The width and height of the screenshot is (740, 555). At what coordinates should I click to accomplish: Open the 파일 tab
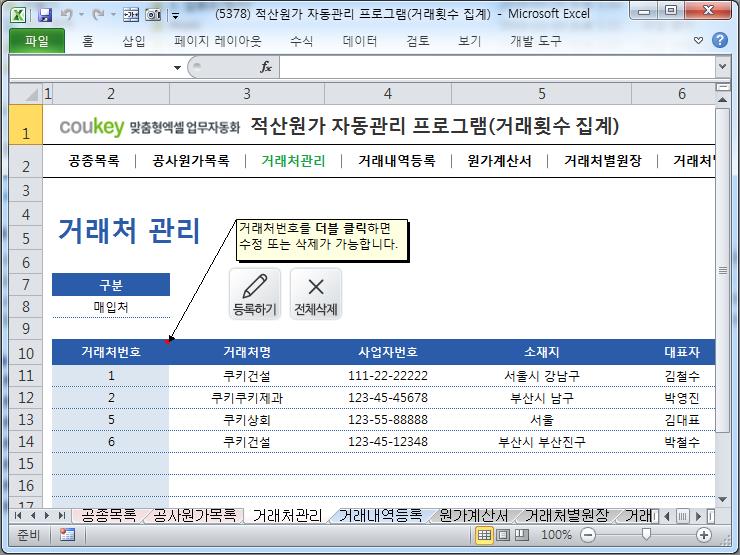coord(37,41)
